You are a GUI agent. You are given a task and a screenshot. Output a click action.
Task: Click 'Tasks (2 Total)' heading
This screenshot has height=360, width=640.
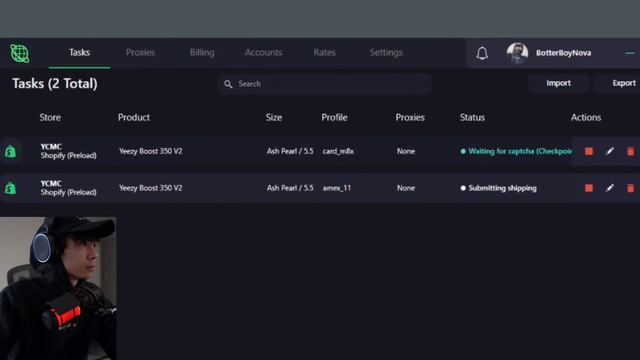tap(55, 84)
